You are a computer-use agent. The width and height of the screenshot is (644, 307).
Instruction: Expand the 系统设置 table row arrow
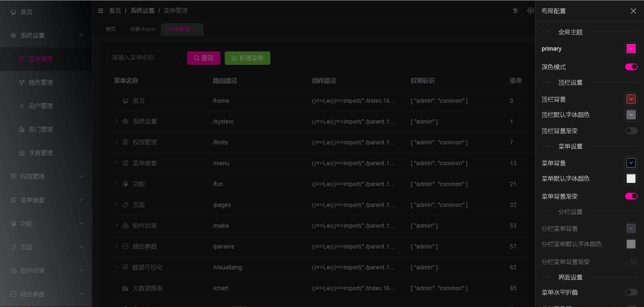[x=116, y=121]
